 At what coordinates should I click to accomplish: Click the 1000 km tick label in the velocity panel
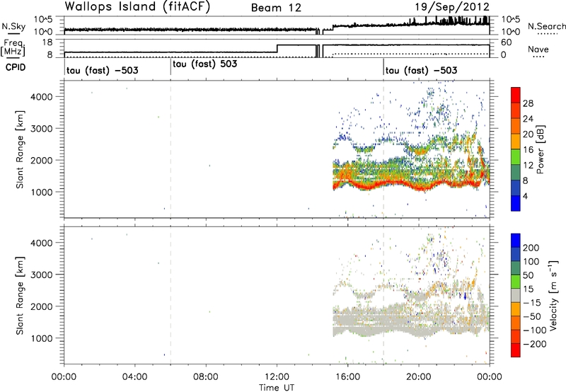42,338
